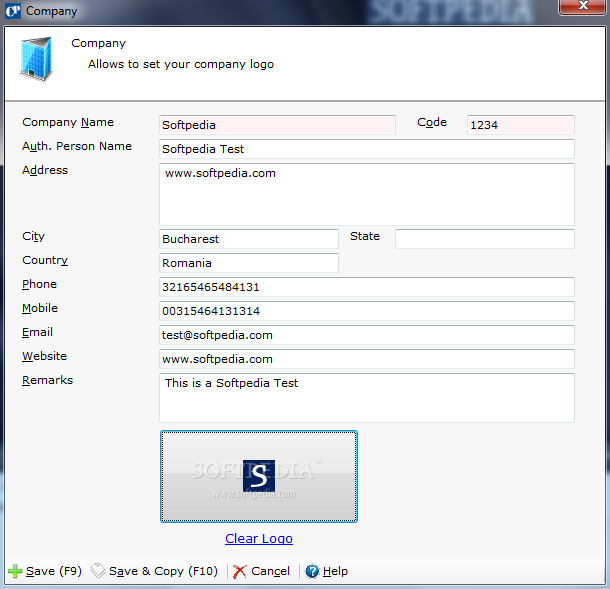Open Help from the bottom toolbar
The image size is (610, 589).
tap(335, 571)
